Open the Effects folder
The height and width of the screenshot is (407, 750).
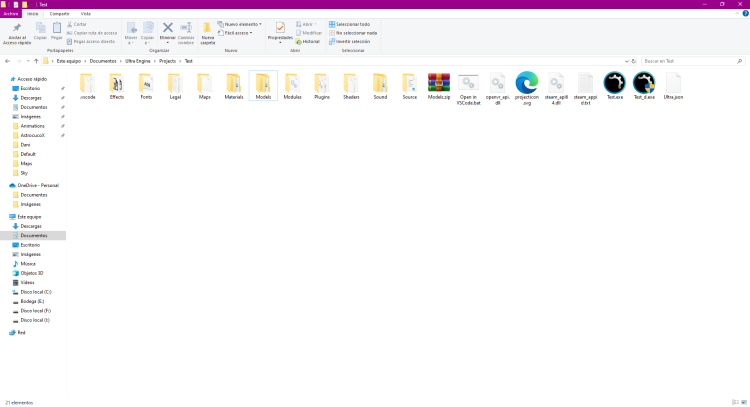point(117,87)
